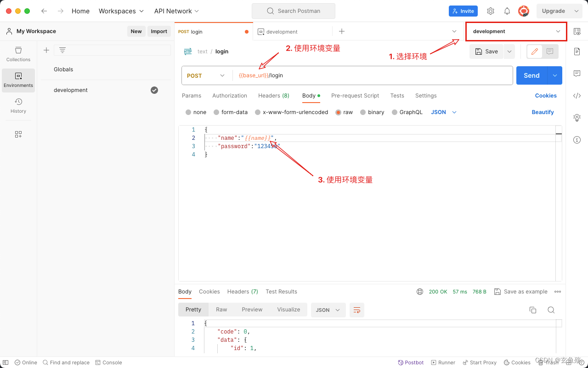Open code snippet icon
Image resolution: width=588 pixels, height=368 pixels.
point(577,96)
